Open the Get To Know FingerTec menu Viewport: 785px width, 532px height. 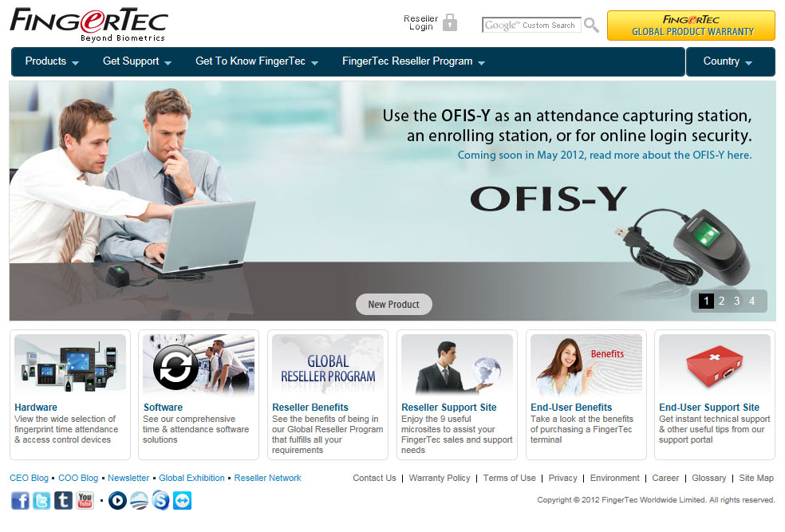252,61
